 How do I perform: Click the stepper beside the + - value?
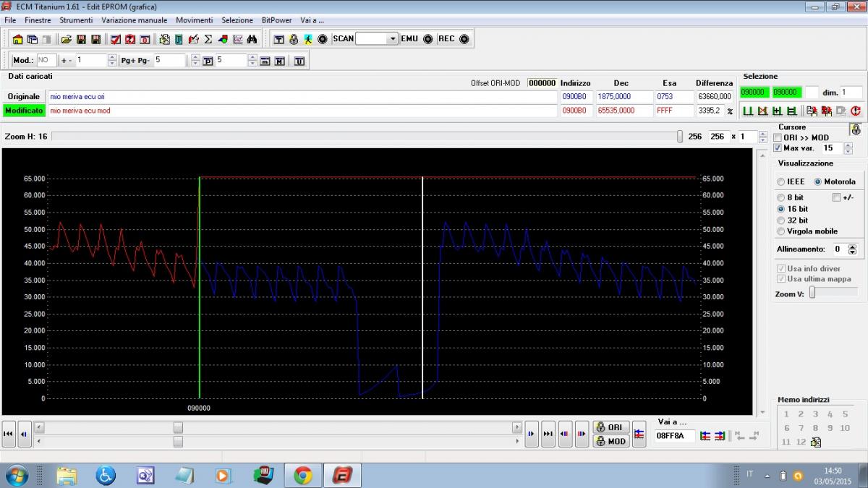(x=112, y=61)
